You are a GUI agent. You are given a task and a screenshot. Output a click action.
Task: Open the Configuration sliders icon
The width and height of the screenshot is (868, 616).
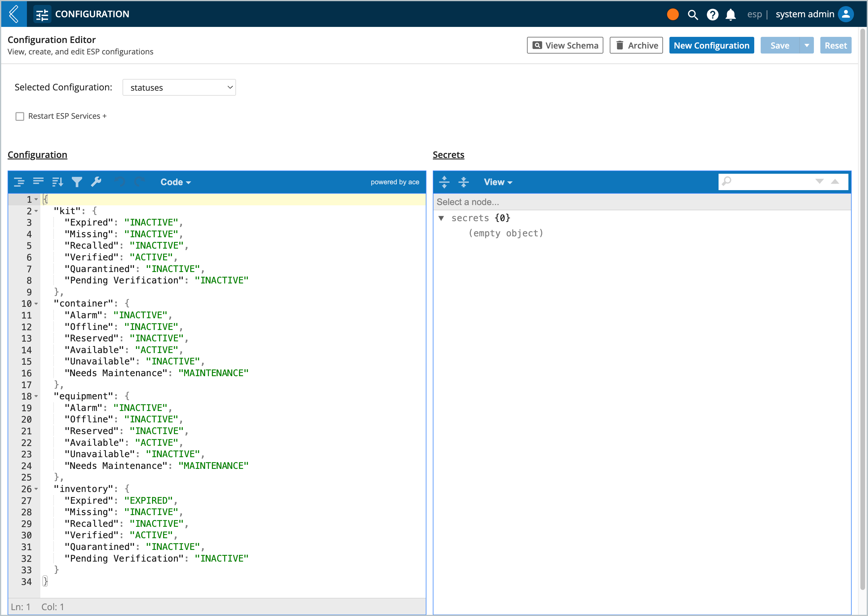coord(42,14)
